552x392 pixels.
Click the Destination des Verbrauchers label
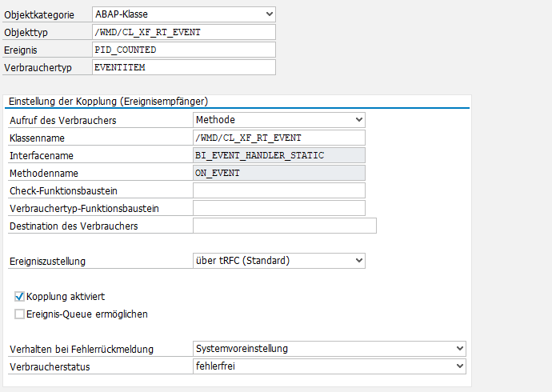pos(74,226)
